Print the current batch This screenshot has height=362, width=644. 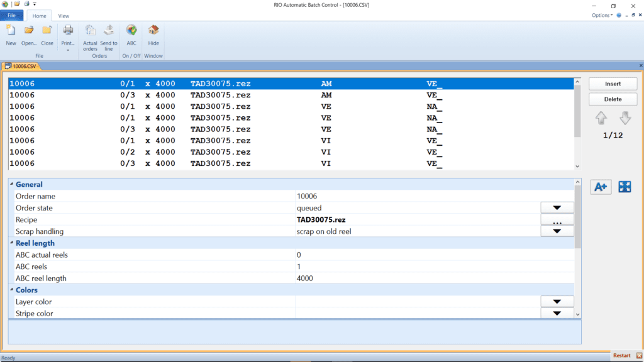(x=67, y=36)
